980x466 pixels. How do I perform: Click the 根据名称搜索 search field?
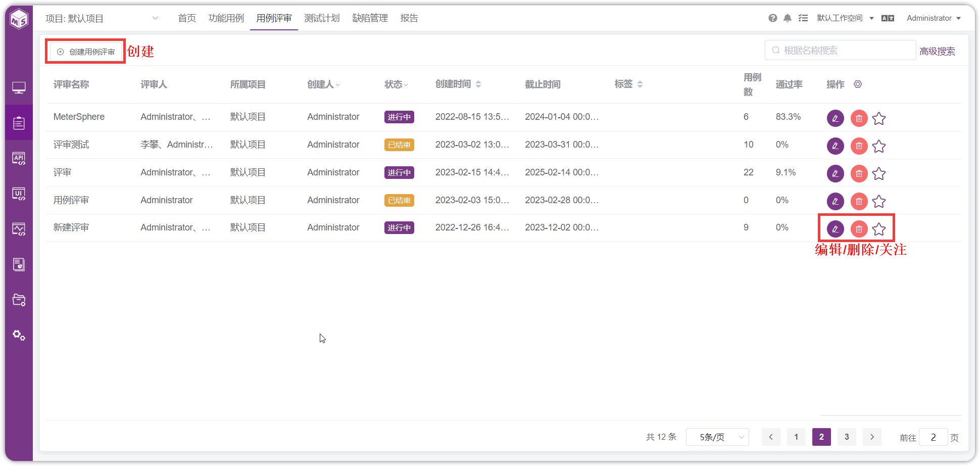pos(841,50)
